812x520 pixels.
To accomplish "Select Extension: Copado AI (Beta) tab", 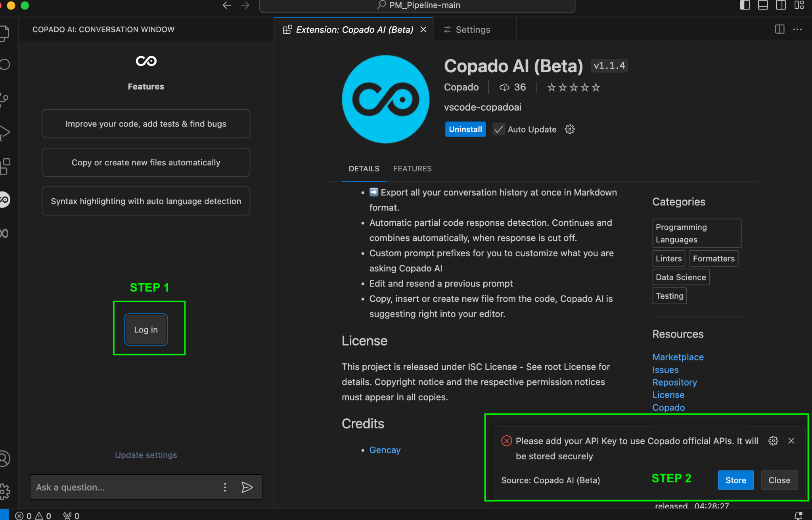I will [x=354, y=30].
